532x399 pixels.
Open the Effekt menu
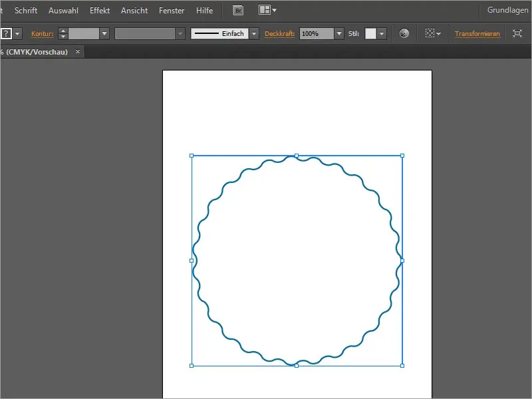(100, 11)
